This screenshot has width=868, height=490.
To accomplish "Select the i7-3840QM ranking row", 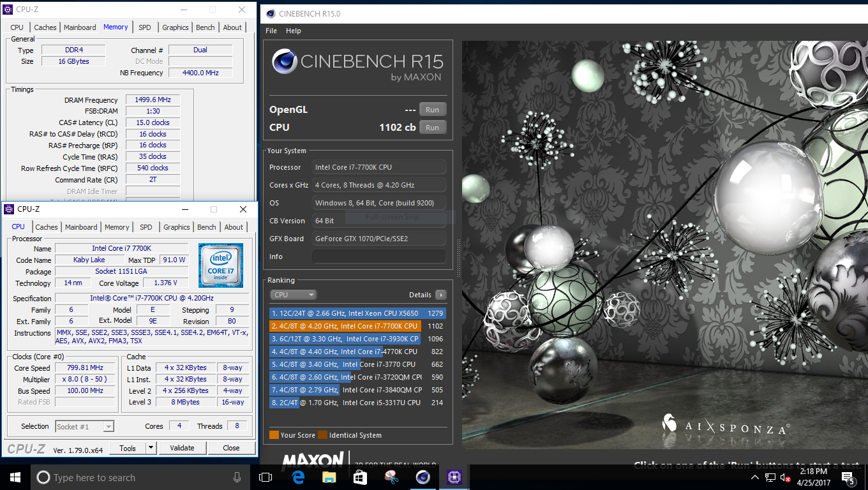I will coord(357,390).
